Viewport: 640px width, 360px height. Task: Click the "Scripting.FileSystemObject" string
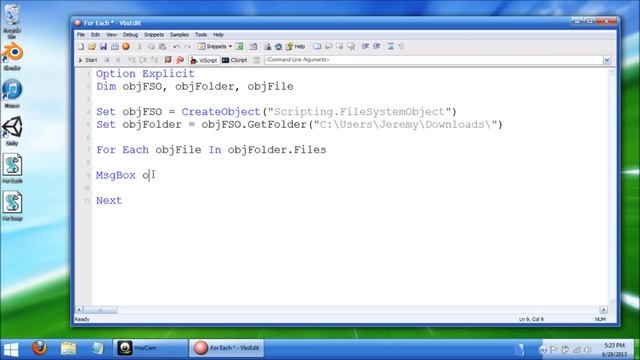coord(359,112)
